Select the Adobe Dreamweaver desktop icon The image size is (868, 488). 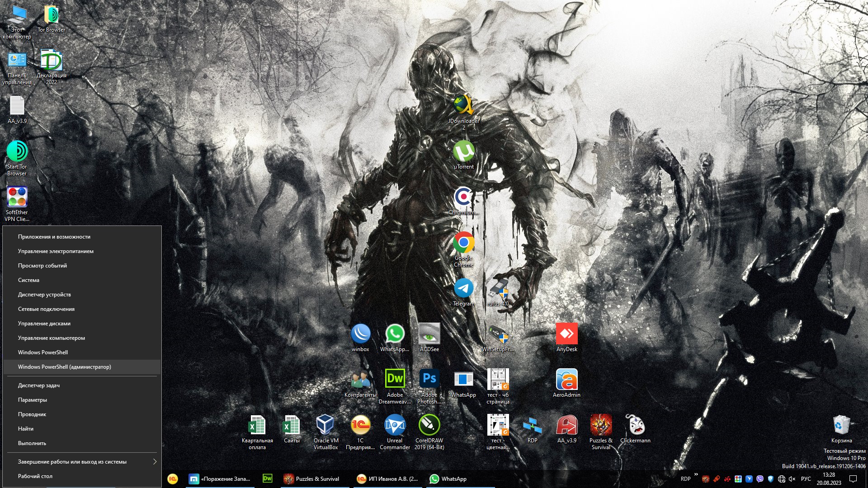coord(395,386)
